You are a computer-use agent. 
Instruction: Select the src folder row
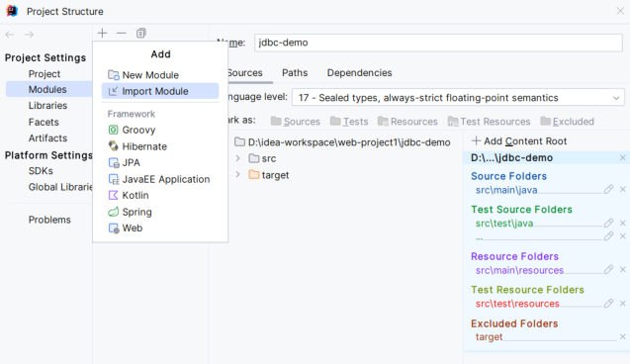point(262,158)
